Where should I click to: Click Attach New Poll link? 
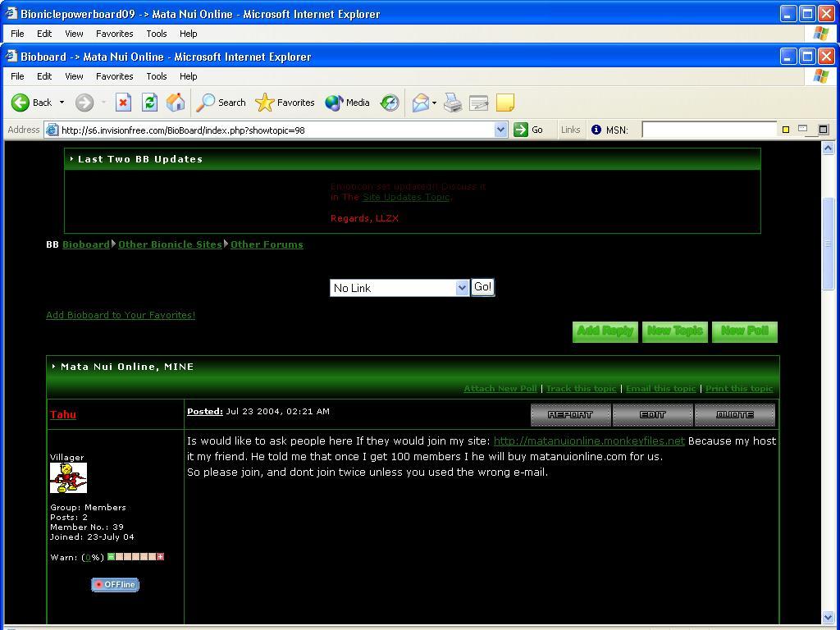pyautogui.click(x=500, y=388)
